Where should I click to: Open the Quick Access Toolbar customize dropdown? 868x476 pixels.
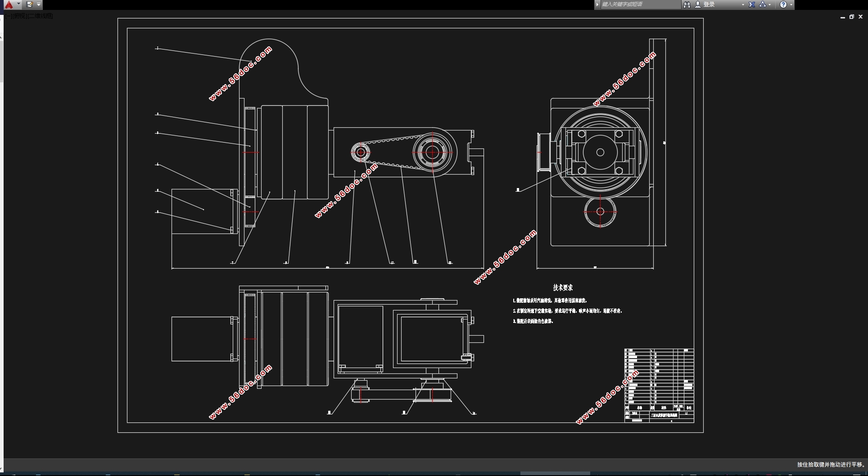click(x=39, y=4)
